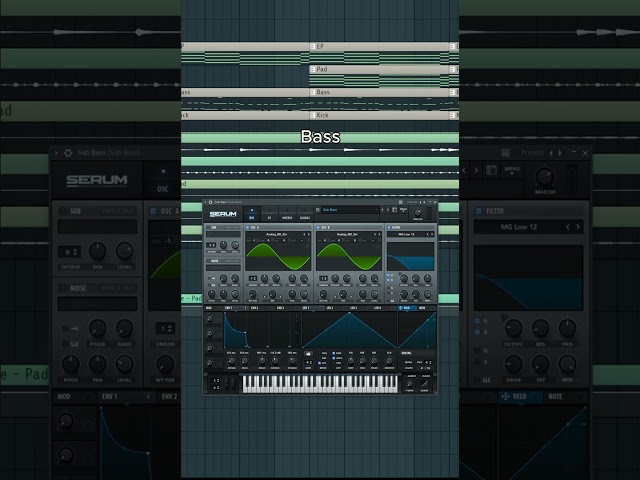Switch to the OSC tab in Serum
This screenshot has width=640, height=480.
(x=251, y=213)
